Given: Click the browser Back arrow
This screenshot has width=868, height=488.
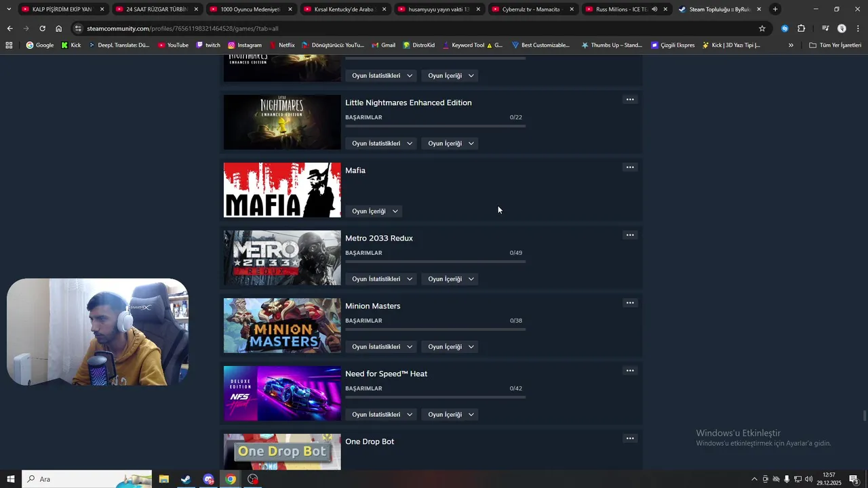Looking at the screenshot, I should tap(9, 28).
